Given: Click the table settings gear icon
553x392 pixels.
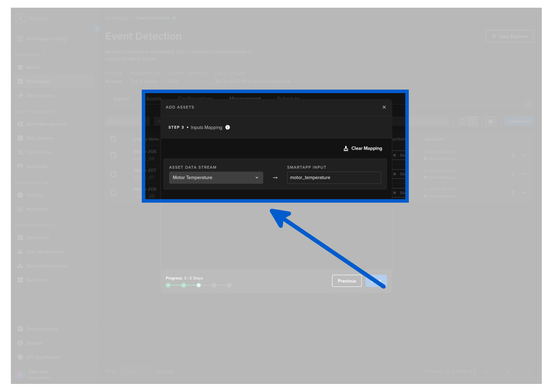Looking at the screenshot, I should click(x=491, y=121).
